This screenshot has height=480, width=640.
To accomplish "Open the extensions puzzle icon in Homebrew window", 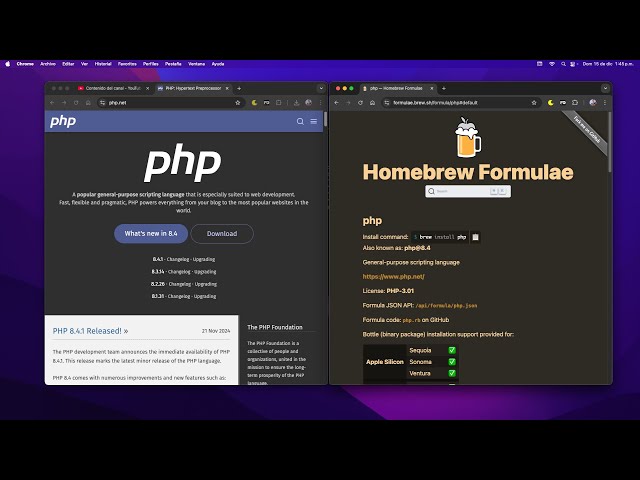I will click(575, 103).
